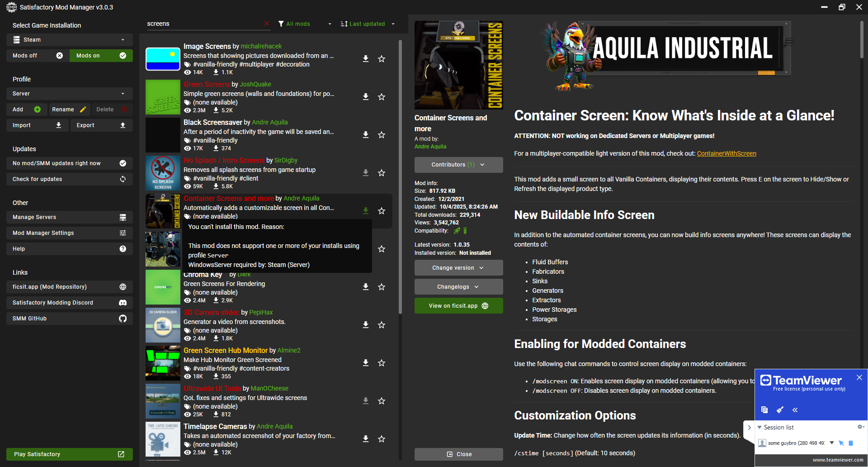
Task: Check for updates
Action: point(70,179)
